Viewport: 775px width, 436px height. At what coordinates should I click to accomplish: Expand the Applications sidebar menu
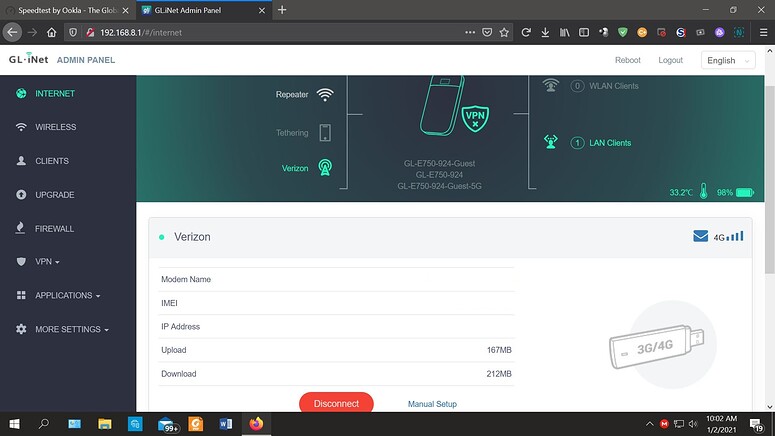pos(67,296)
